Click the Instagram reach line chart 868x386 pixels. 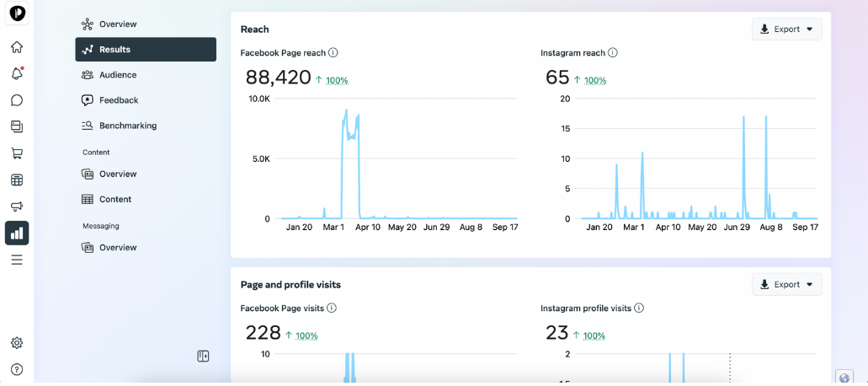tap(700, 166)
